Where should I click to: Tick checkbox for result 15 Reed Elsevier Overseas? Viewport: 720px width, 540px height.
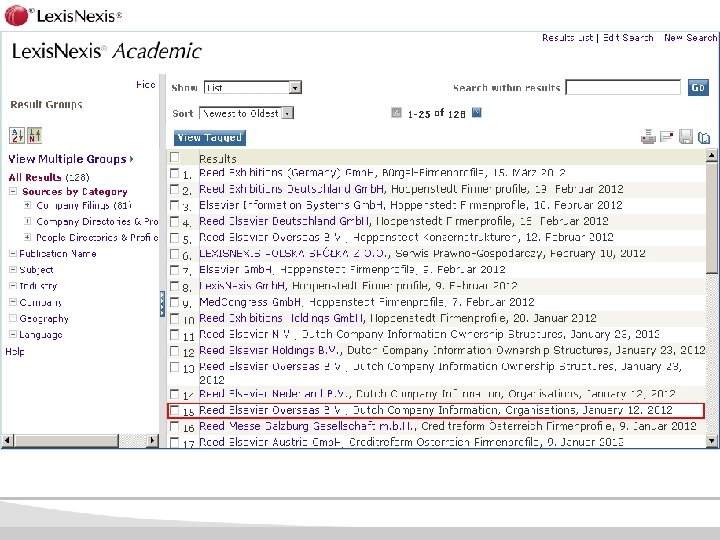pos(174,410)
